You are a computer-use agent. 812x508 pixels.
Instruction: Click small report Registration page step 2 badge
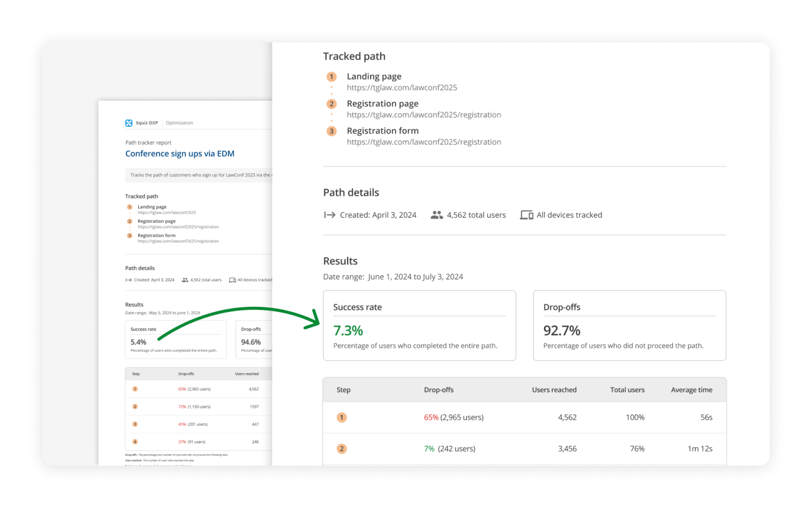[129, 221]
